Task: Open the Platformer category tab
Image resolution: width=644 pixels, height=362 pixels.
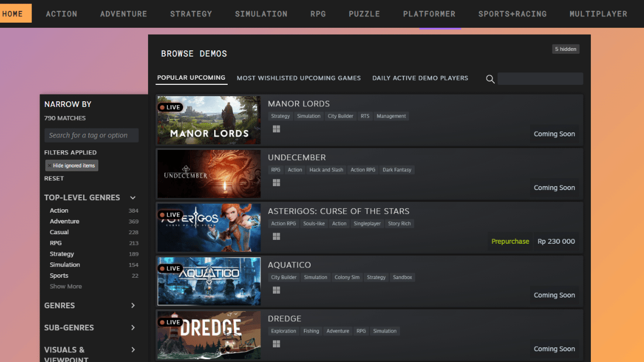Action: (x=429, y=14)
